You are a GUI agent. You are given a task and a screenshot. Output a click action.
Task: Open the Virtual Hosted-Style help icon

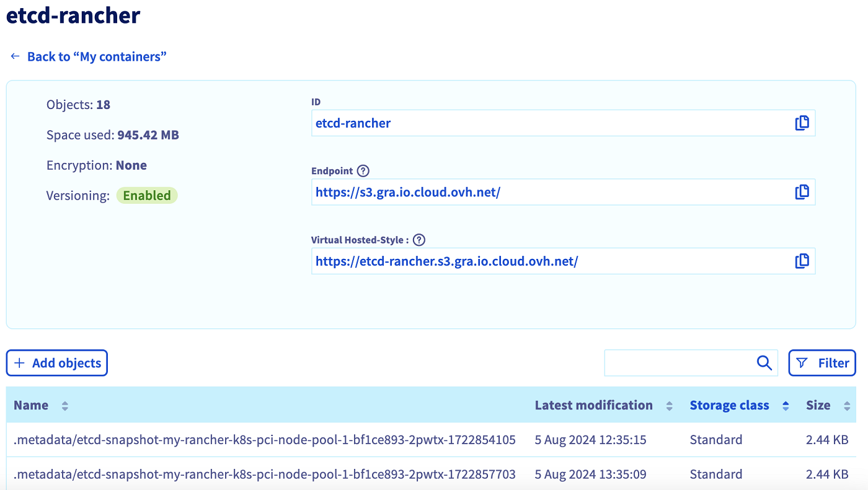[418, 239]
